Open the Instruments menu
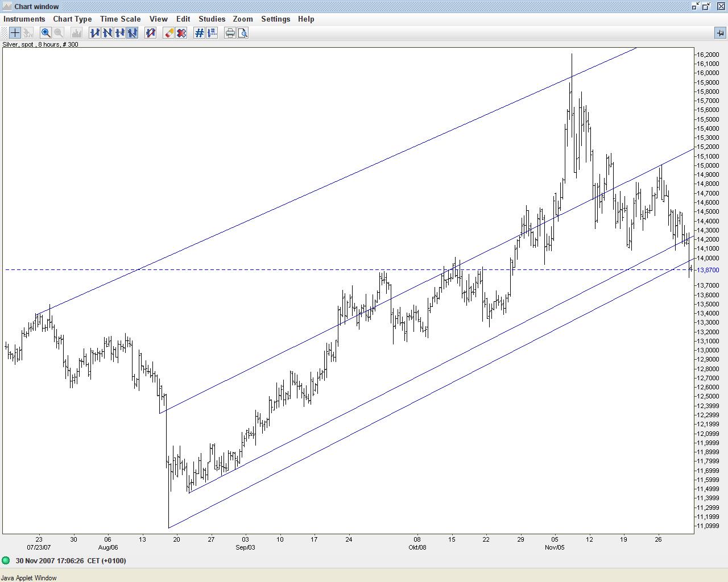The image size is (728, 582). (x=24, y=19)
